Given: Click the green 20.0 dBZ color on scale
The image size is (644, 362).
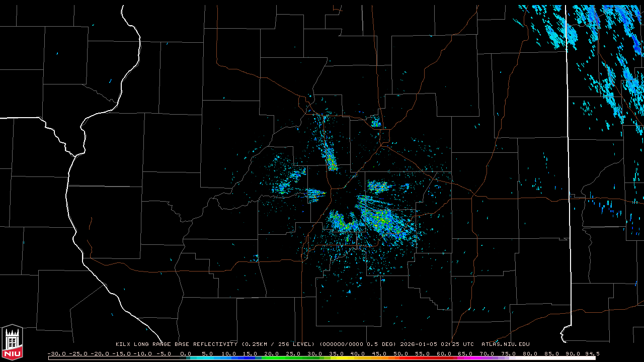Looking at the screenshot, I should click(x=272, y=358).
